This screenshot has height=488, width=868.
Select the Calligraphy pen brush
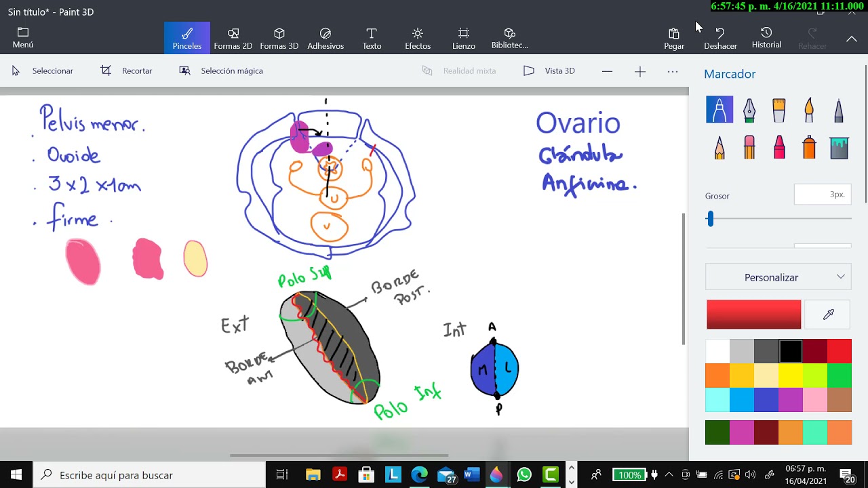pos(749,109)
